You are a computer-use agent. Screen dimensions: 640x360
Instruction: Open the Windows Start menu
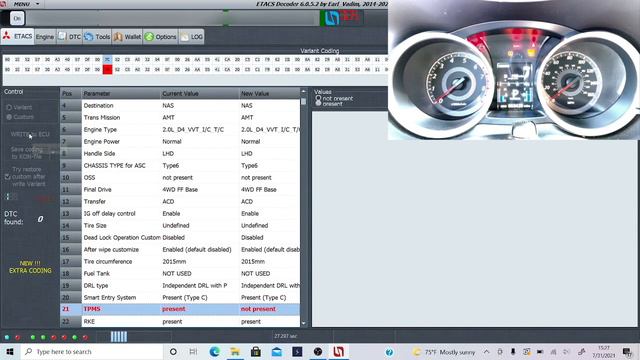[9, 352]
